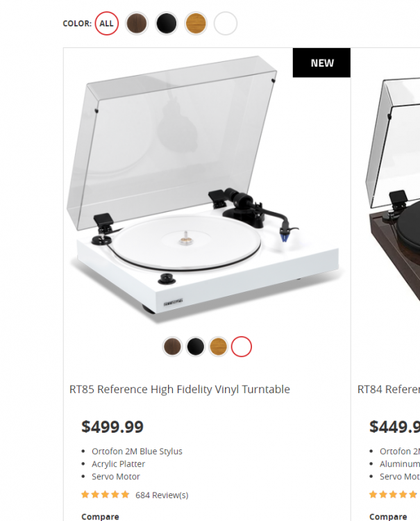Click the NEW badge on RT85
The image size is (420, 521).
[321, 63]
